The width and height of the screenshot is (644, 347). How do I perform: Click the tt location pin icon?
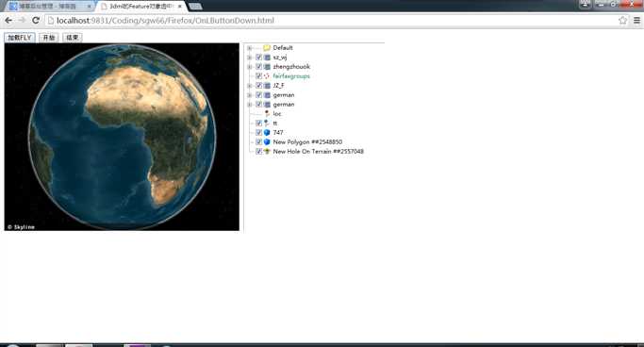pos(267,124)
